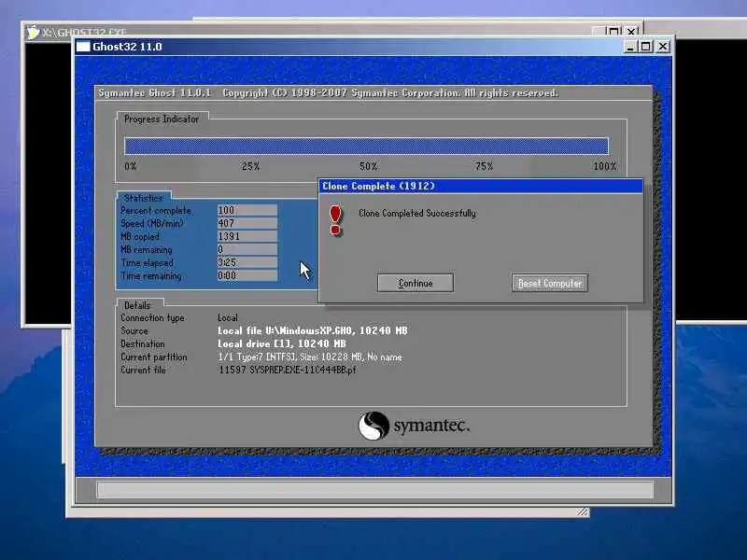Click the Symantec logo icon
This screenshot has width=747, height=560.
tap(373, 426)
